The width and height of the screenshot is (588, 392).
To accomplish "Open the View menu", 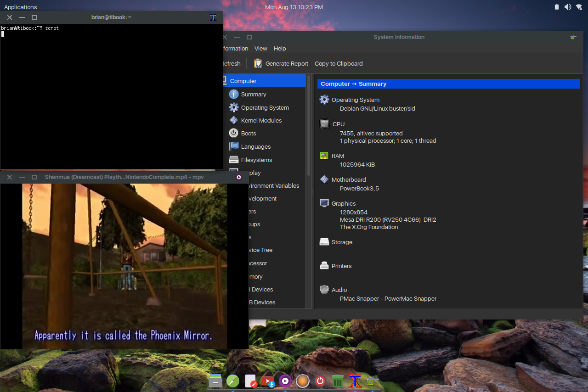I will pyautogui.click(x=260, y=48).
